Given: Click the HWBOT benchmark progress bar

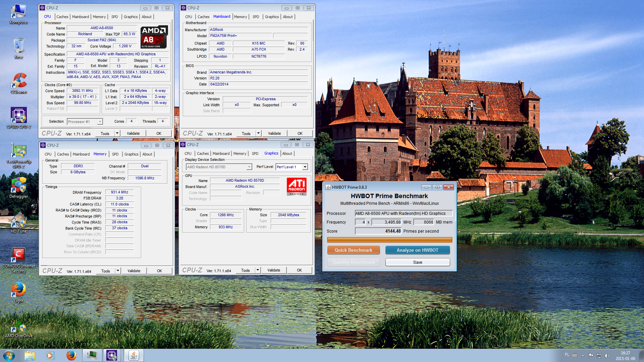Looking at the screenshot, I should [x=389, y=240].
